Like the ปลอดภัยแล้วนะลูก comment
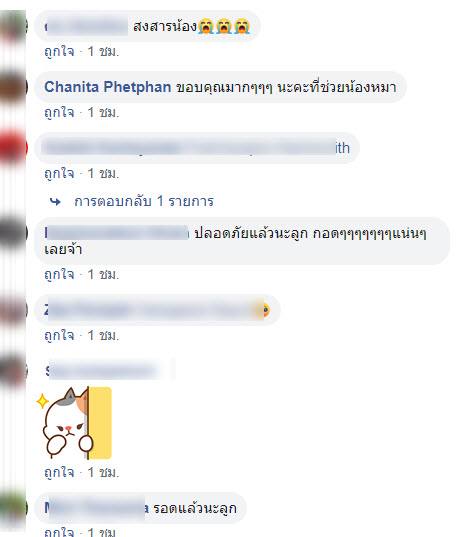 pos(59,274)
